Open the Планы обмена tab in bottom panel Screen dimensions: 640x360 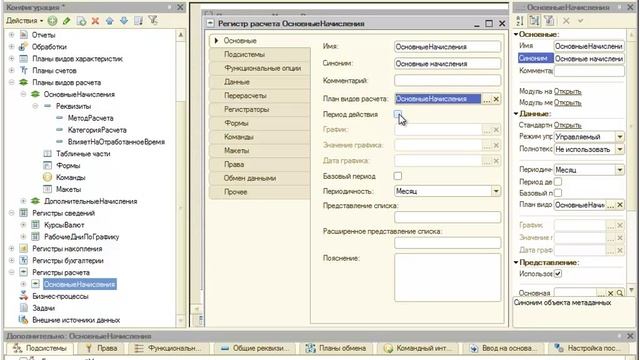(x=336, y=348)
